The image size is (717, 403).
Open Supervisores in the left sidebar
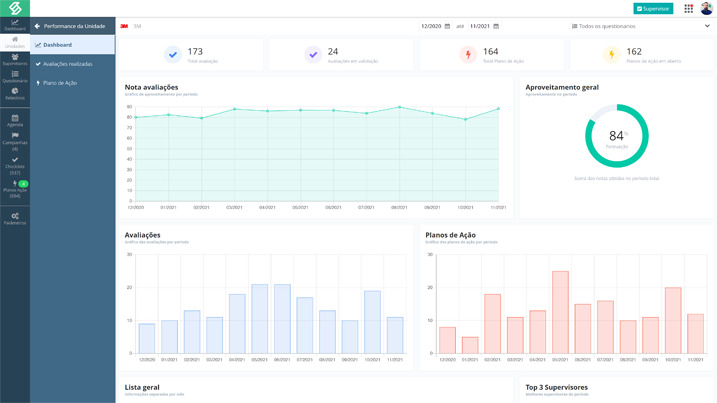tap(15, 60)
